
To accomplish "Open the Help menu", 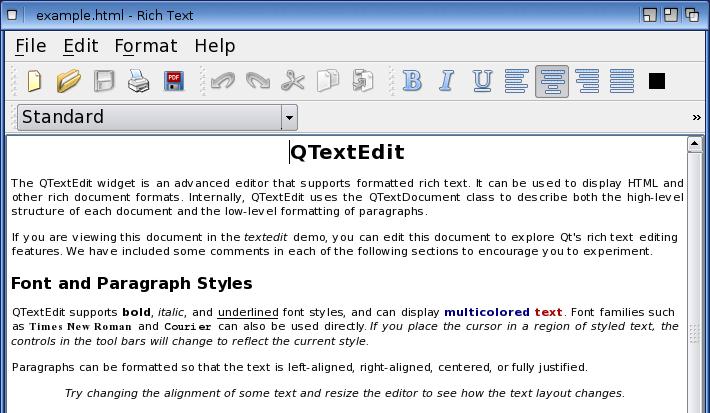I will tap(215, 46).
